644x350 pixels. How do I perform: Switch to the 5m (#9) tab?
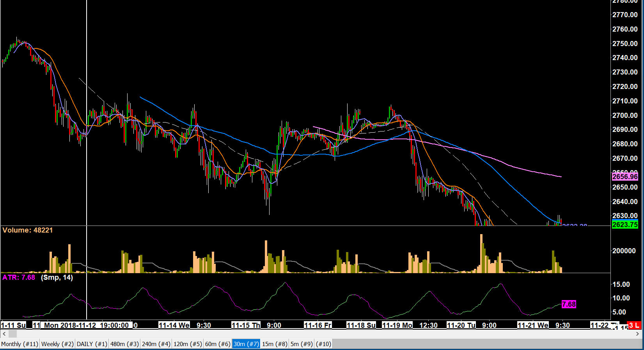click(302, 344)
